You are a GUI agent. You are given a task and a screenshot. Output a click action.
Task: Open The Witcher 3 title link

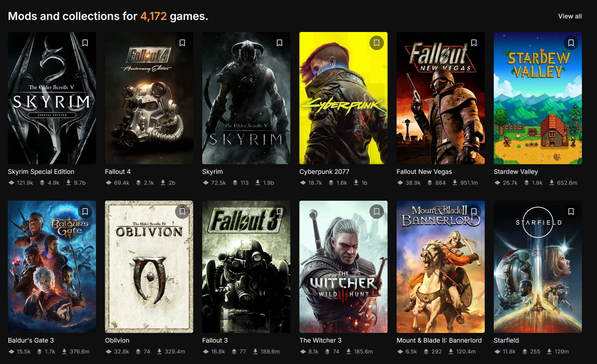coord(320,340)
